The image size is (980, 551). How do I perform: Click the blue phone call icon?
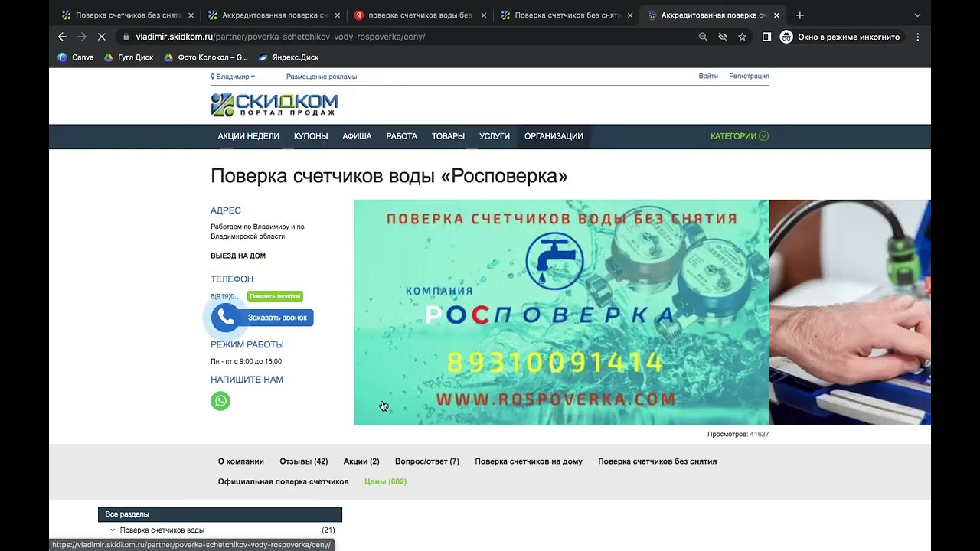pos(225,318)
